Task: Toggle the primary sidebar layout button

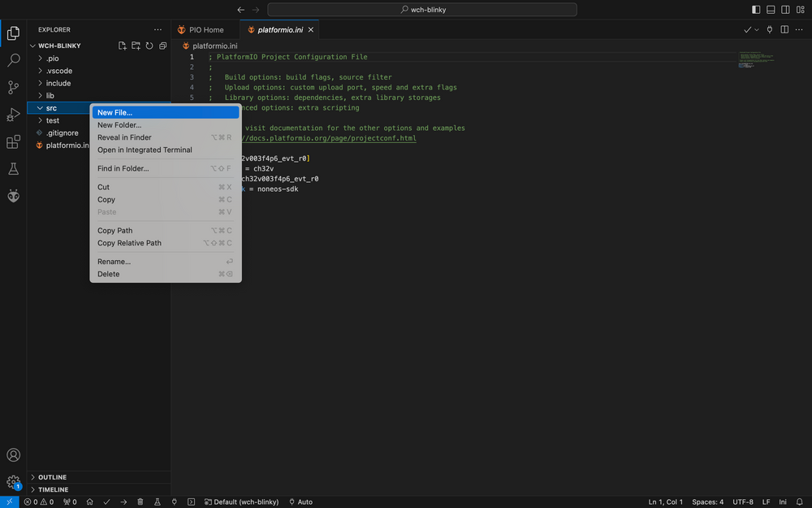Action: [x=756, y=10]
